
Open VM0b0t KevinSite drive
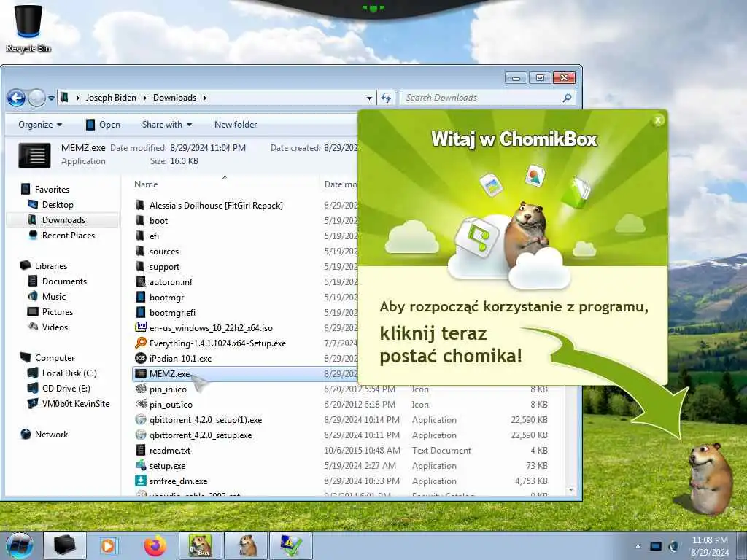pyautogui.click(x=76, y=404)
